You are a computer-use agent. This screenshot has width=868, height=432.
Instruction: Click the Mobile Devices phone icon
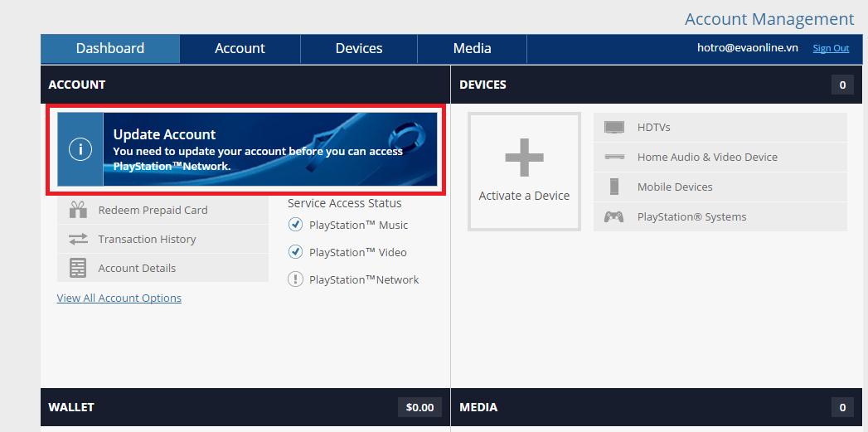pyautogui.click(x=614, y=187)
